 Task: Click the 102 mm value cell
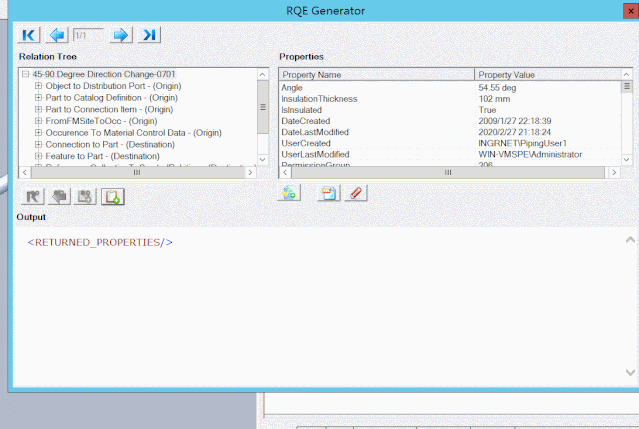tap(494, 99)
